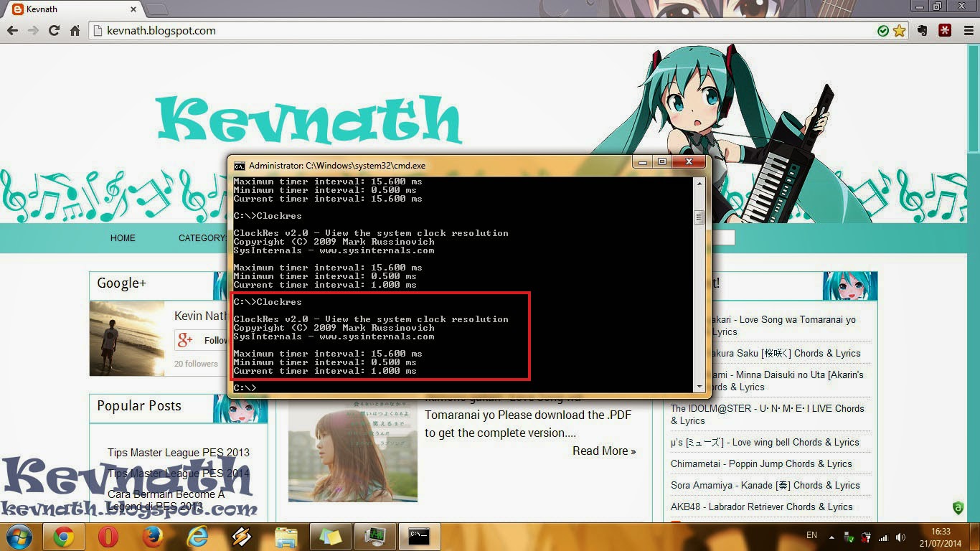Screen dimensions: 980x551
Task: Reload the kevnath.blogspot.com page
Action: pyautogui.click(x=54, y=31)
